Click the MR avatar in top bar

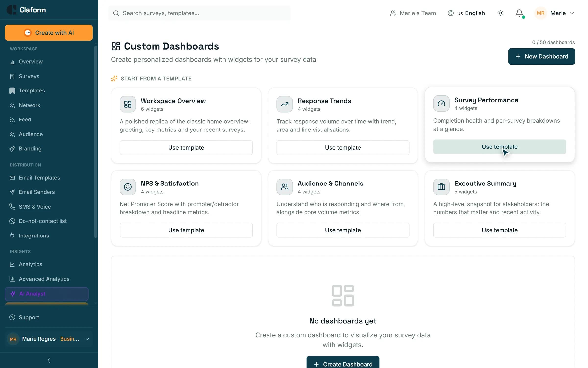[x=540, y=13]
